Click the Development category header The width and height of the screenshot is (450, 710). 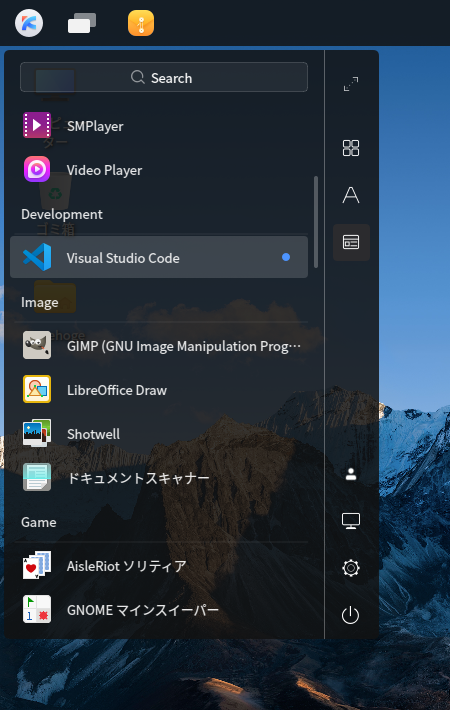(x=62, y=214)
